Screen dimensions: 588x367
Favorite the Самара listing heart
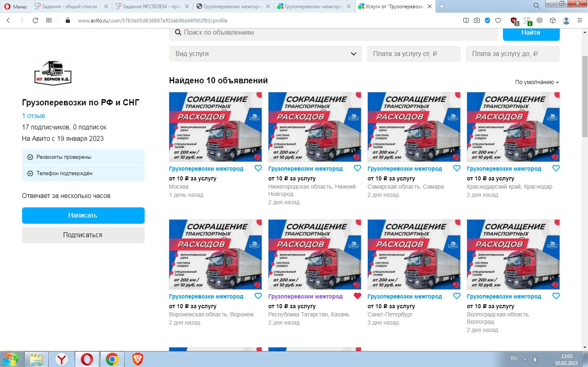[457, 168]
